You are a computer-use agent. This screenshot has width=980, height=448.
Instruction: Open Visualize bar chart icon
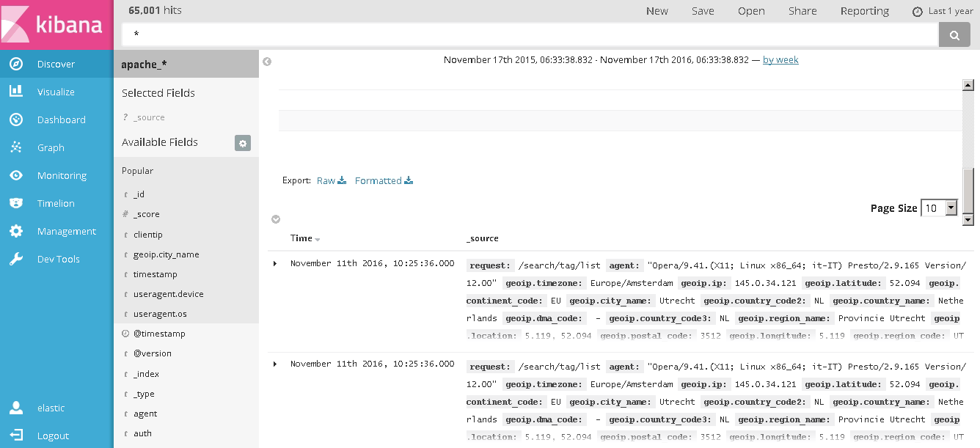[x=16, y=92]
